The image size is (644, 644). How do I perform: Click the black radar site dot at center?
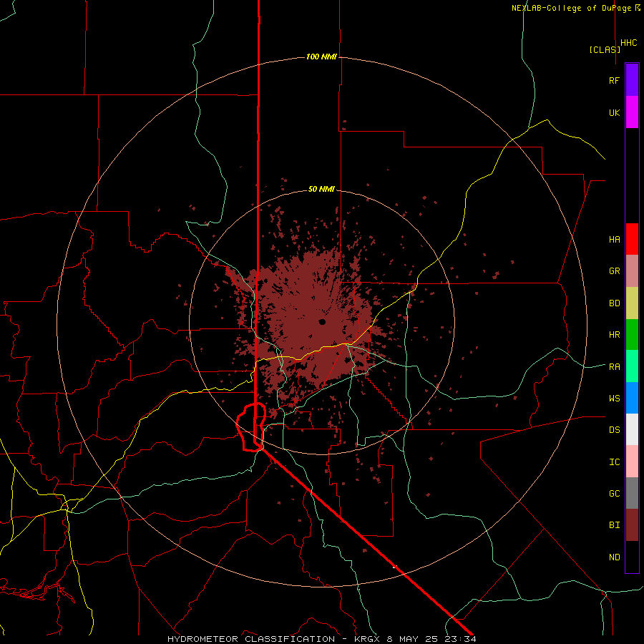point(322,321)
